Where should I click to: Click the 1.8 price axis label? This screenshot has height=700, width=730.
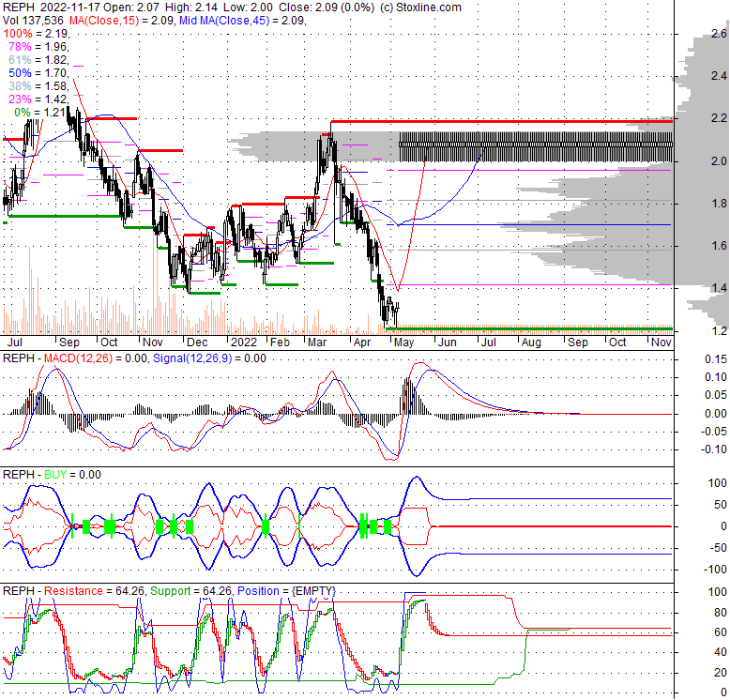click(719, 204)
